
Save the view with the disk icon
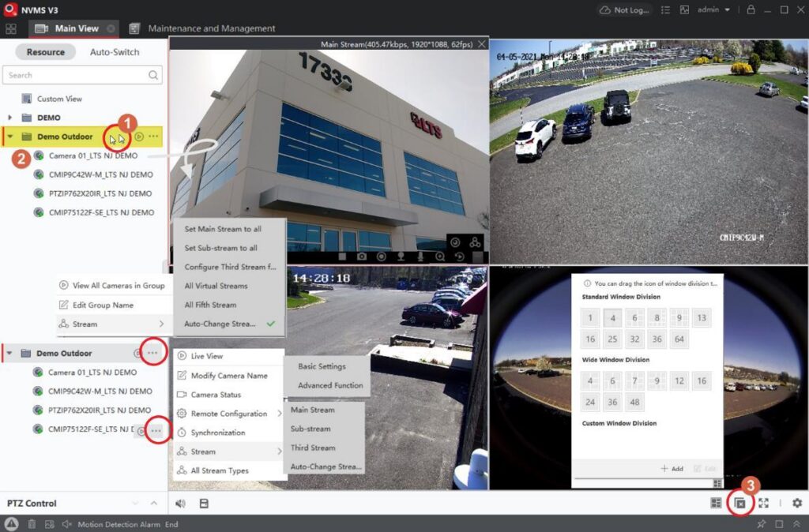tap(205, 504)
